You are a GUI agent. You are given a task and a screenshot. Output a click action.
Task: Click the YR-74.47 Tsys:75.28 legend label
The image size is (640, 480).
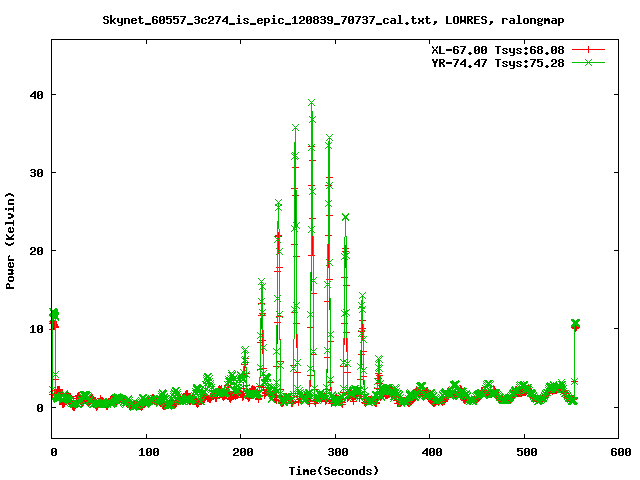coord(498,63)
